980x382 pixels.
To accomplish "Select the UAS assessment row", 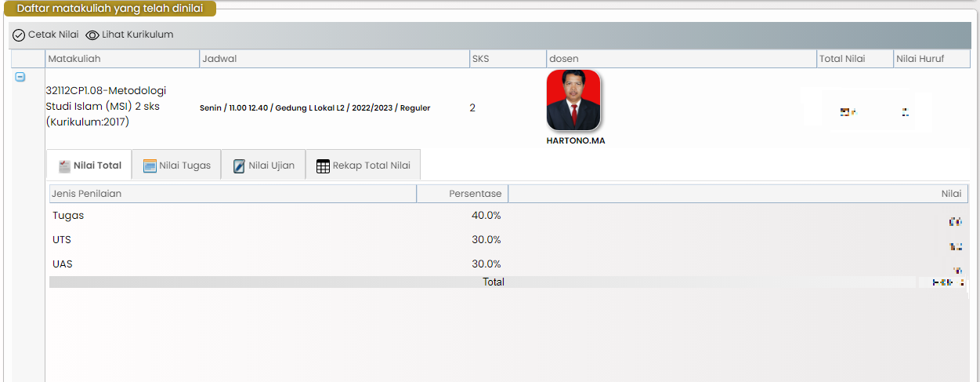I will pos(63,264).
